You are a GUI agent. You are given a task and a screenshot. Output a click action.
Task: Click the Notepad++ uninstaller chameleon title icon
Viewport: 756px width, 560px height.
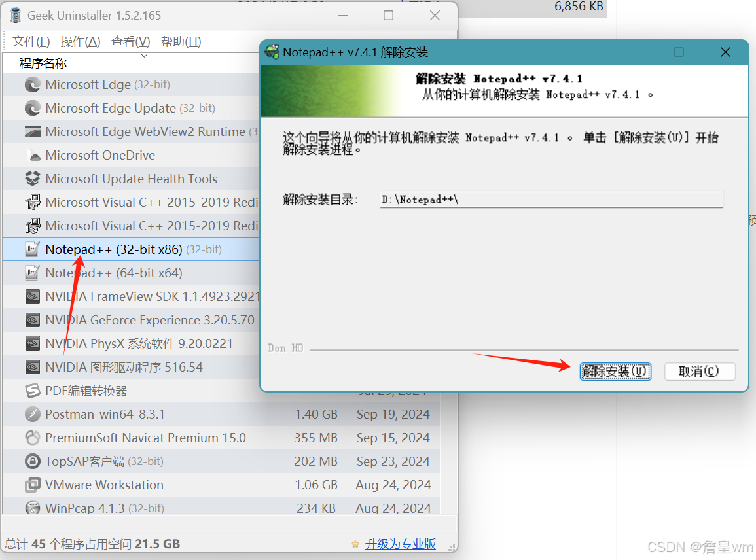(x=272, y=52)
